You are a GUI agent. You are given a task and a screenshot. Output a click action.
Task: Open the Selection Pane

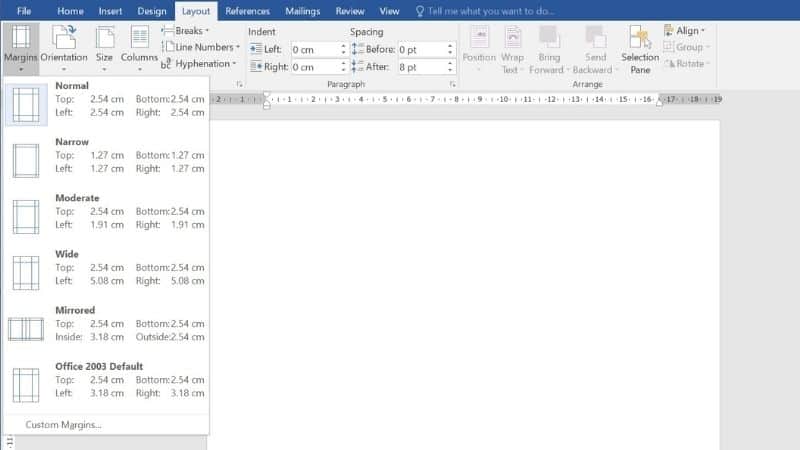(x=640, y=48)
